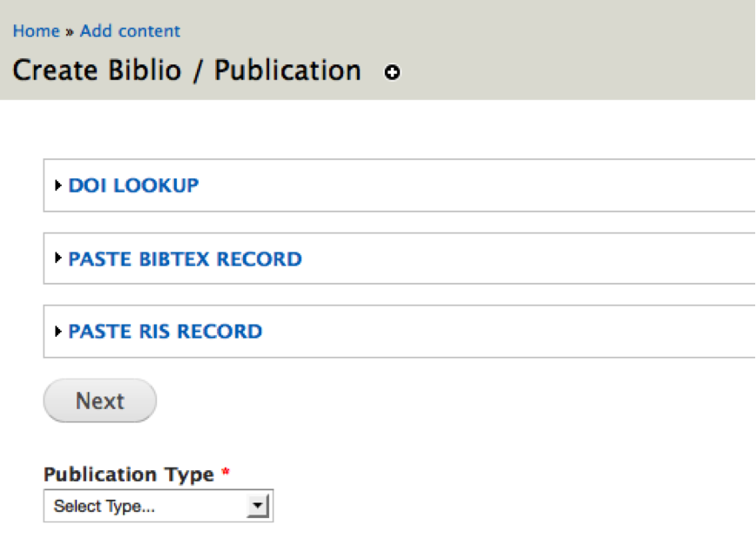The height and width of the screenshot is (545, 756).
Task: Open the Add content breadcrumb link
Action: point(130,31)
